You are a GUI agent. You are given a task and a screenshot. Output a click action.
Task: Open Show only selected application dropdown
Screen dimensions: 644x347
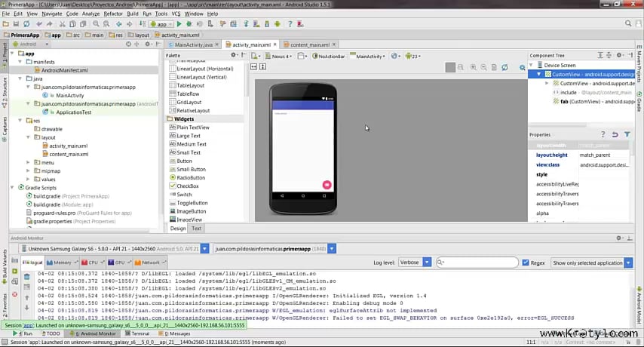point(591,263)
